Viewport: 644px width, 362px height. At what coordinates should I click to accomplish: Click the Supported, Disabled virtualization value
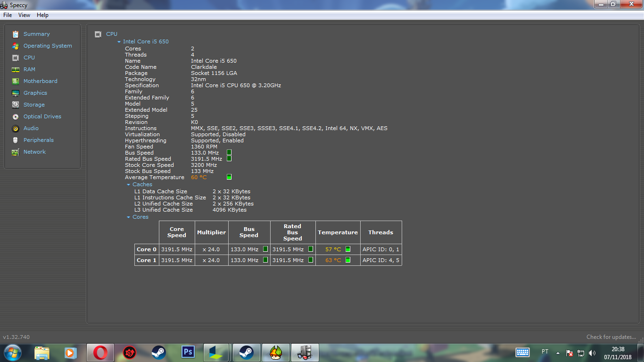coord(218,134)
